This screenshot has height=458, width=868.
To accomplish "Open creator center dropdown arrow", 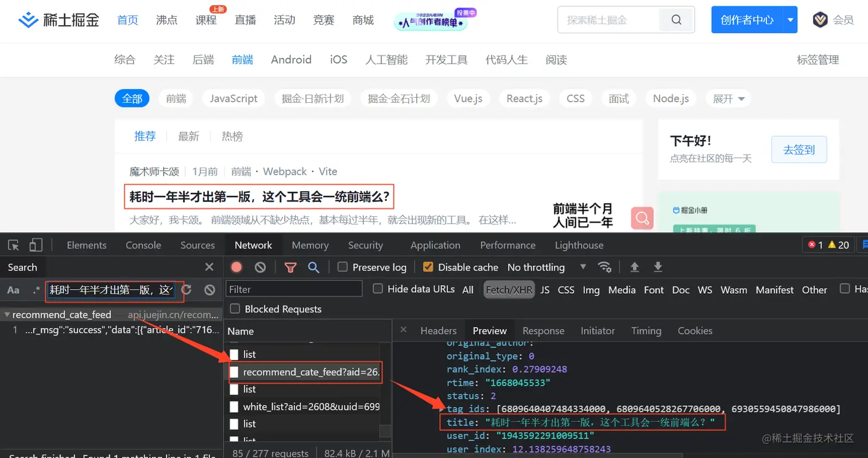I will 790,20.
